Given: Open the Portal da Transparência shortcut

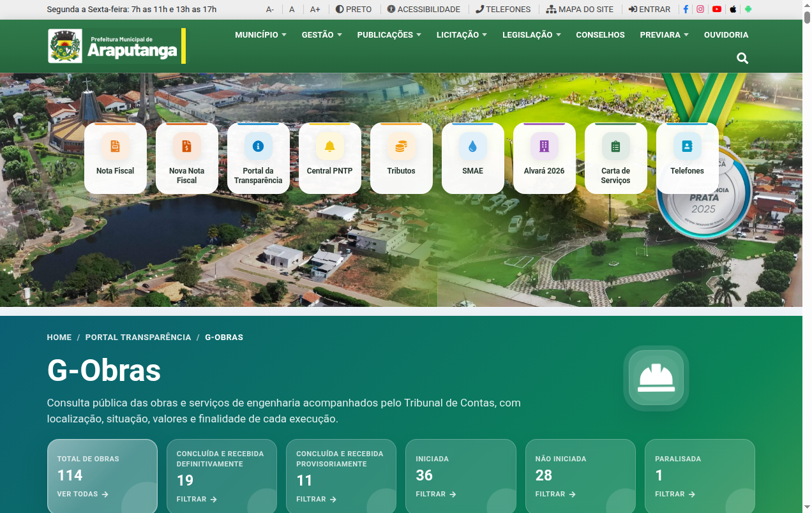Looking at the screenshot, I should pyautogui.click(x=259, y=158).
